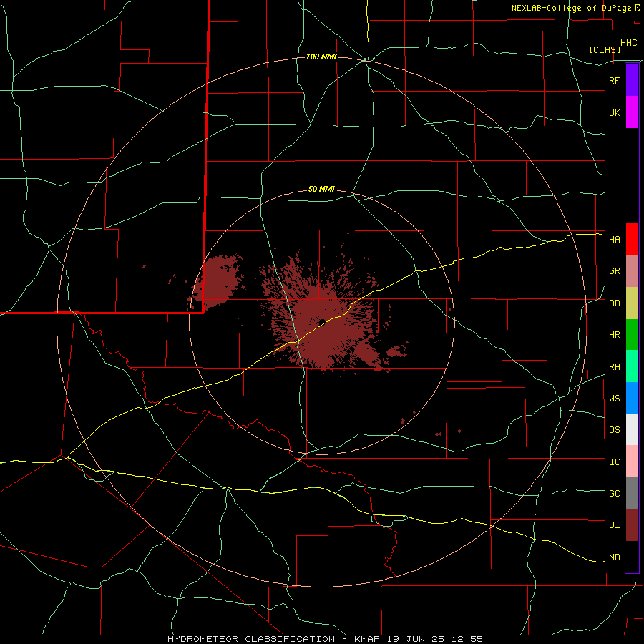This screenshot has height=644, width=644.
Task: Pick the dark green HR swatch
Action: (x=632, y=335)
